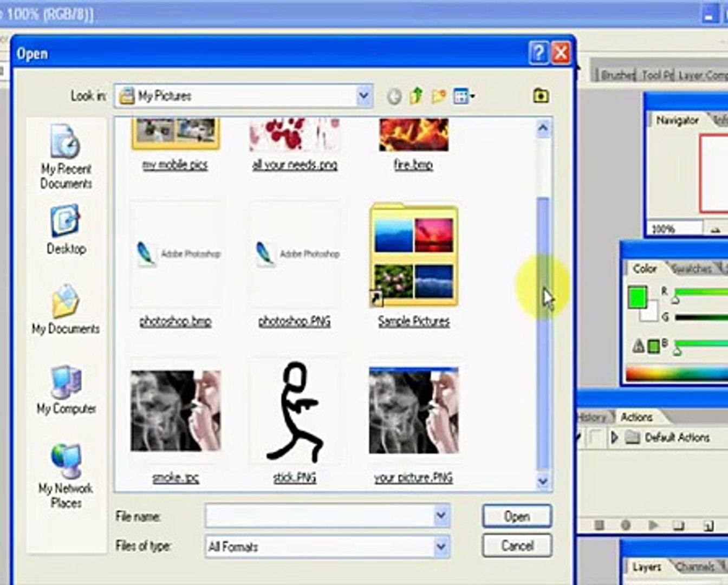Switch to the Layer Comps tab
The width and height of the screenshot is (728, 585).
point(702,75)
